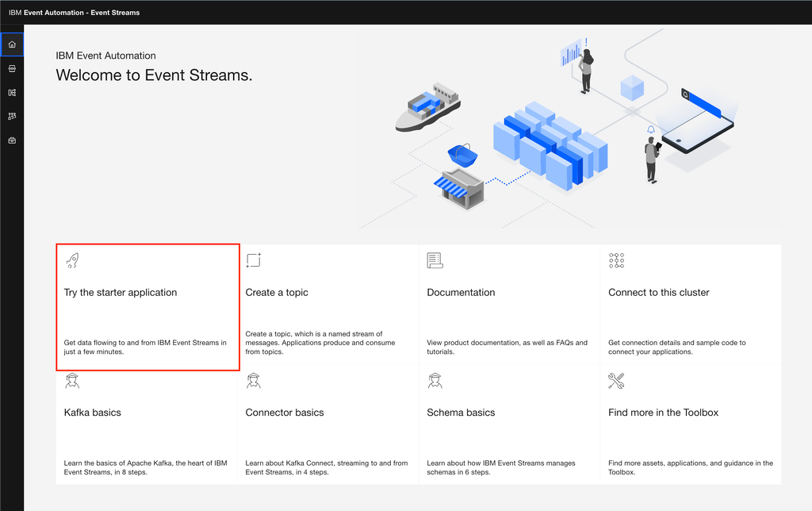Click the dots-grid icon above Connect to this cluster
Screen dimensions: 812x511
click(x=616, y=260)
